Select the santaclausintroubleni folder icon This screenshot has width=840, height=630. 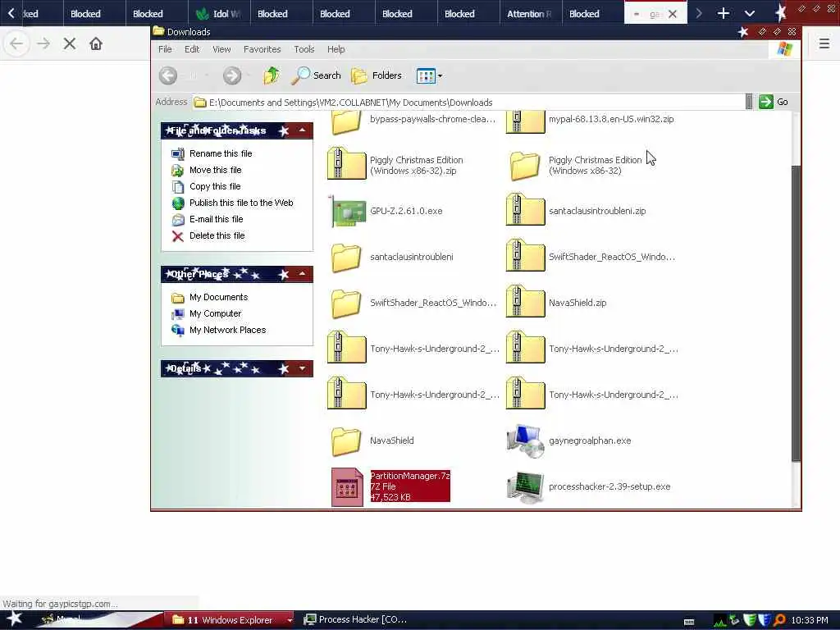(346, 257)
